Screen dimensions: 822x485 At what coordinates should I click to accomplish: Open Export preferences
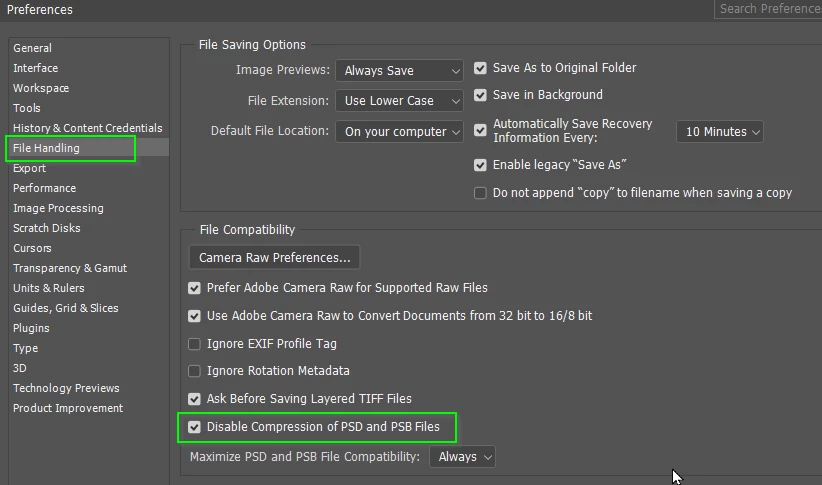click(x=29, y=168)
